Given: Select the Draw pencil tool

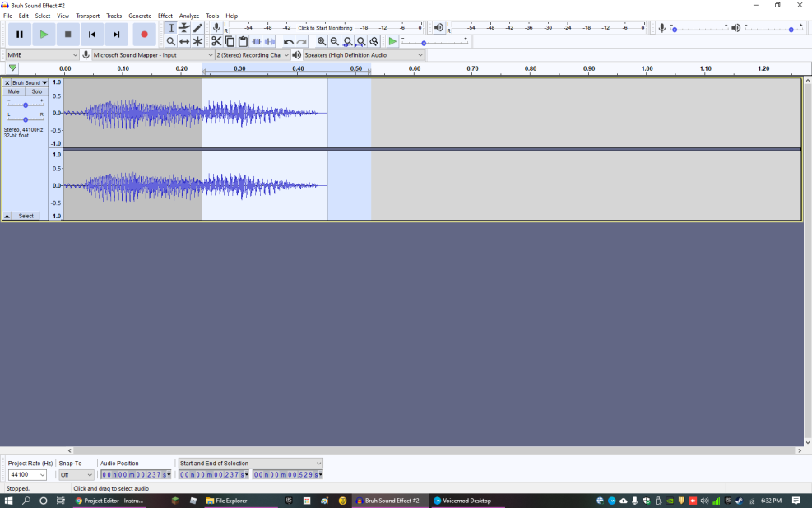Looking at the screenshot, I should tap(197, 28).
